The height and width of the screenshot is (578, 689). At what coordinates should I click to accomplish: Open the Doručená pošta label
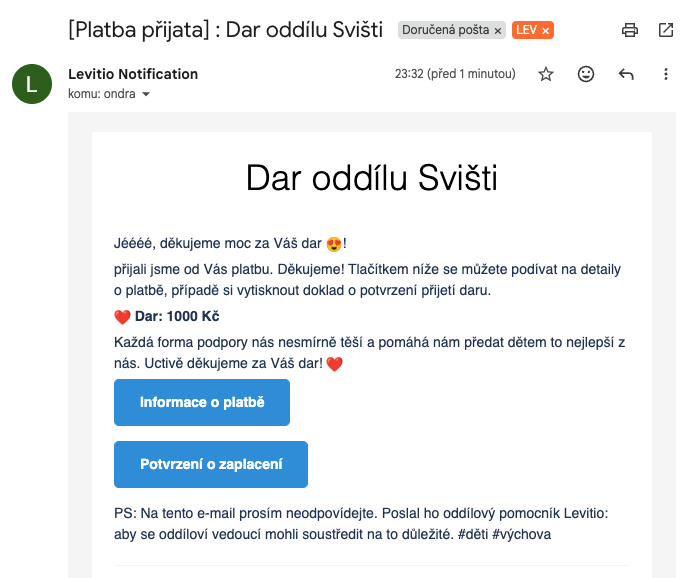coord(445,31)
